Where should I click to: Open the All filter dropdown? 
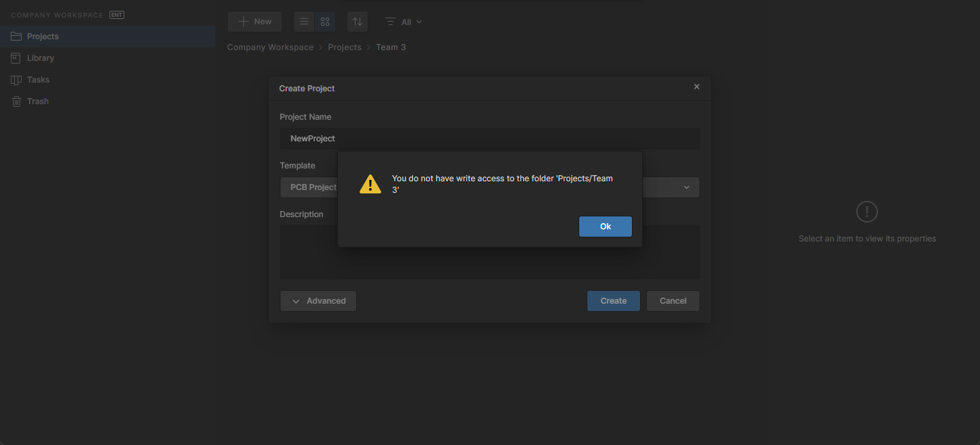click(x=403, y=22)
